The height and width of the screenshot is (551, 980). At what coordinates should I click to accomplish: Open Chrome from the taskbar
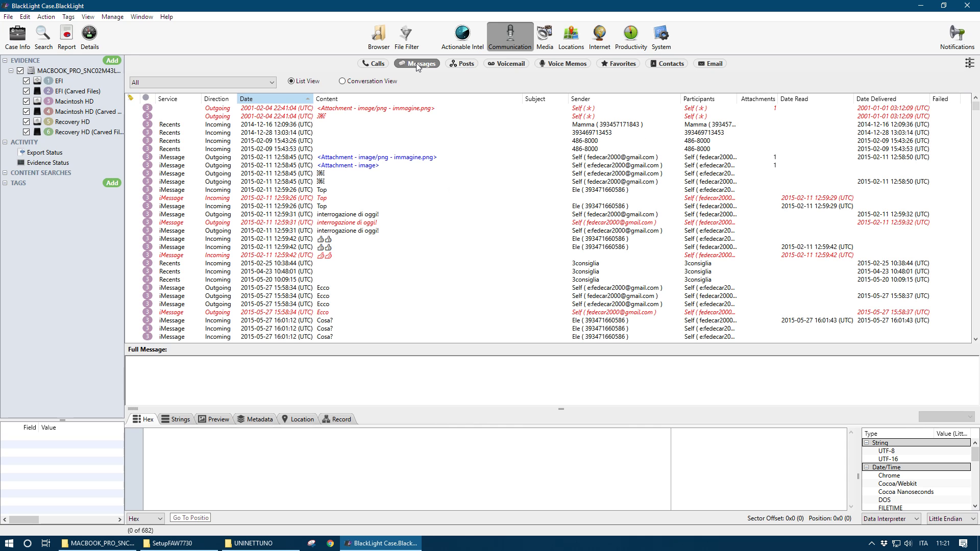pyautogui.click(x=330, y=543)
